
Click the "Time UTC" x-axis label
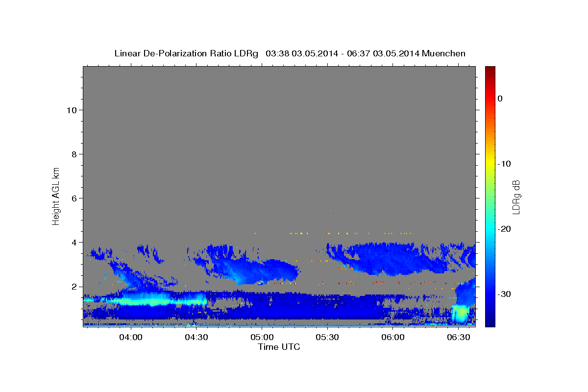click(279, 347)
